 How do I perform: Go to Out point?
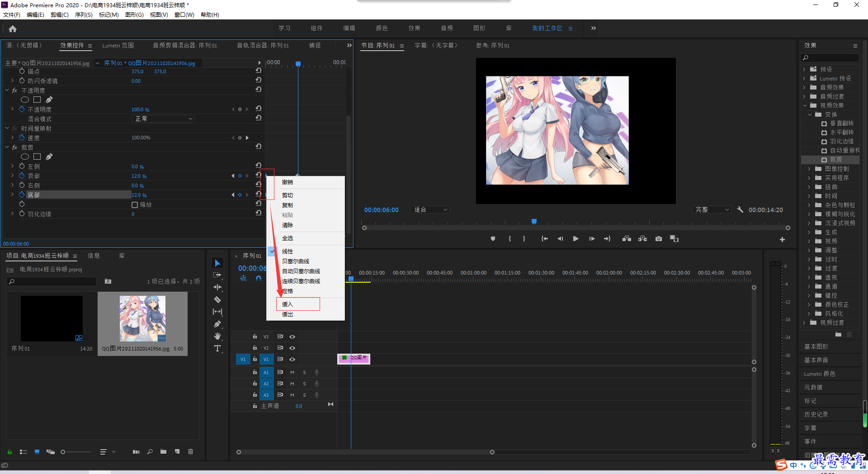[x=607, y=239]
